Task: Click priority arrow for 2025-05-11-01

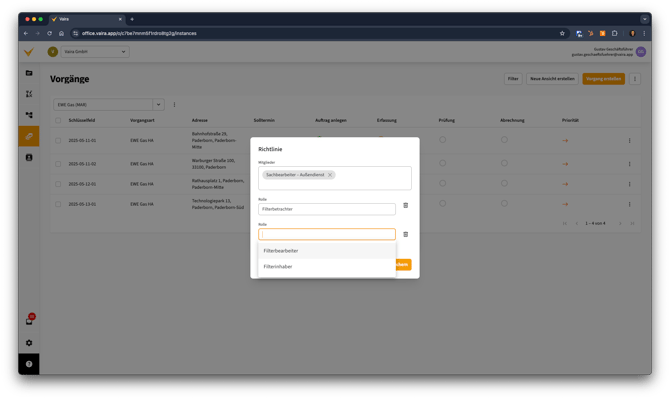Action: [565, 141]
